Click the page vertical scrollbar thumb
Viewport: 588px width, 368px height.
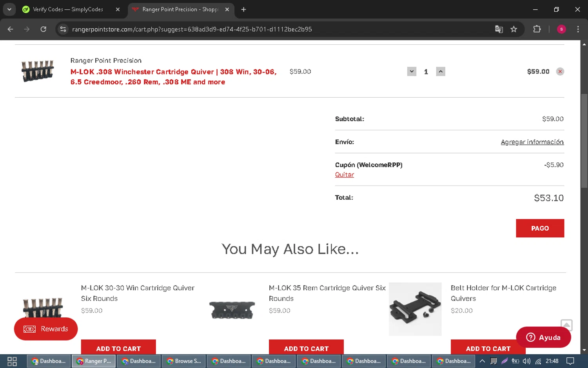584,141
